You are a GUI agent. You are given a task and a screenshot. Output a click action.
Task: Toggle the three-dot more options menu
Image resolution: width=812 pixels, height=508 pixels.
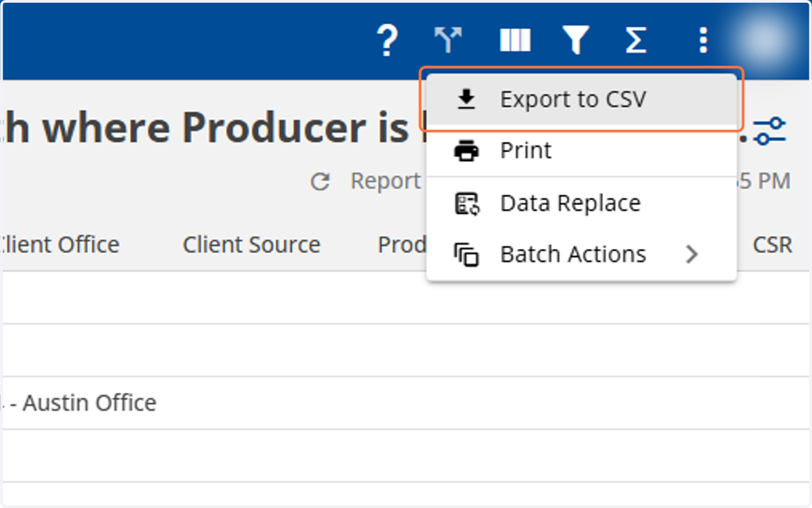tap(703, 41)
